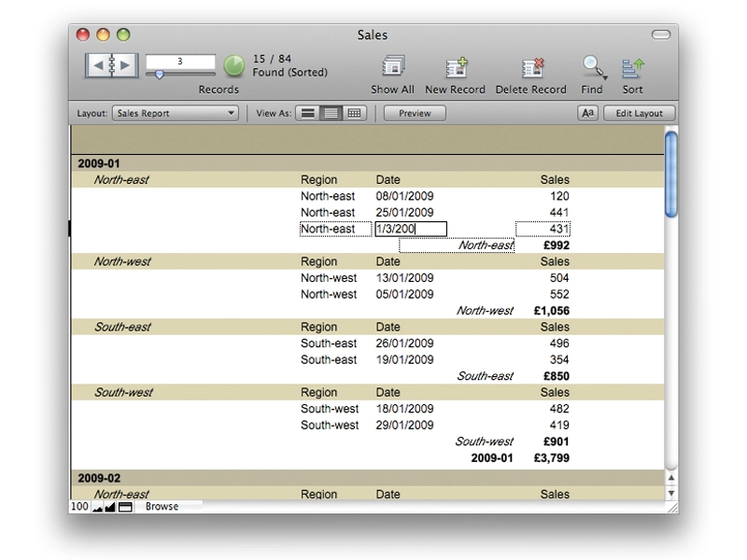
Task: Switch to Form view mode
Action: coord(308,113)
